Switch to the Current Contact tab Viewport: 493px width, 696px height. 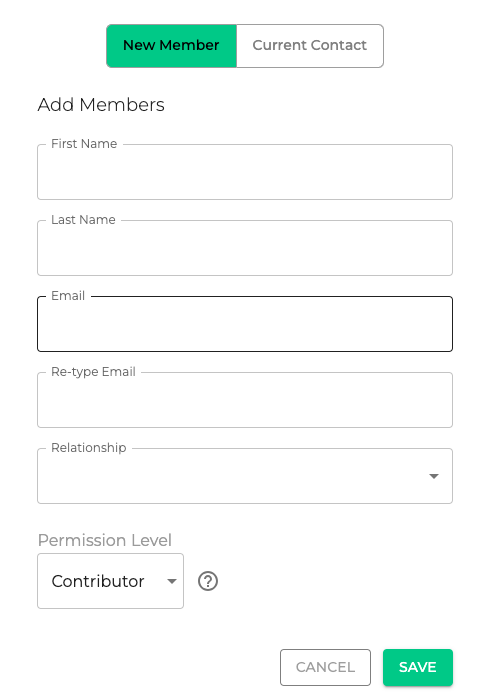click(x=310, y=46)
